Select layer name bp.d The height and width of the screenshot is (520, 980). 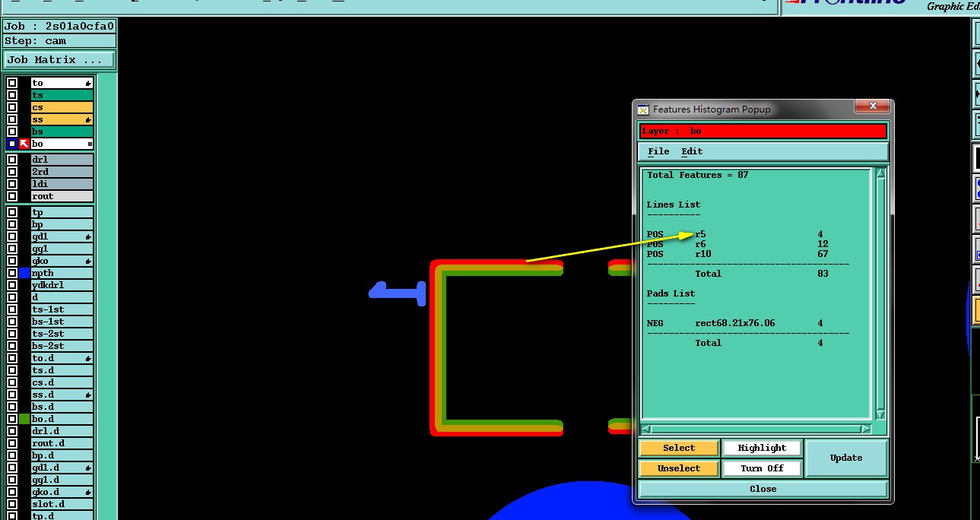click(x=62, y=455)
